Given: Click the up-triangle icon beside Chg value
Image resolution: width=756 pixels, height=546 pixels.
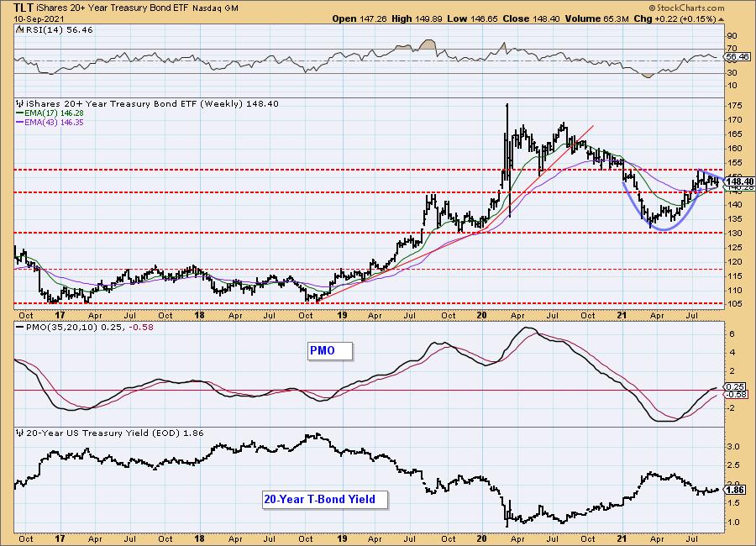Looking at the screenshot, I should [722, 20].
